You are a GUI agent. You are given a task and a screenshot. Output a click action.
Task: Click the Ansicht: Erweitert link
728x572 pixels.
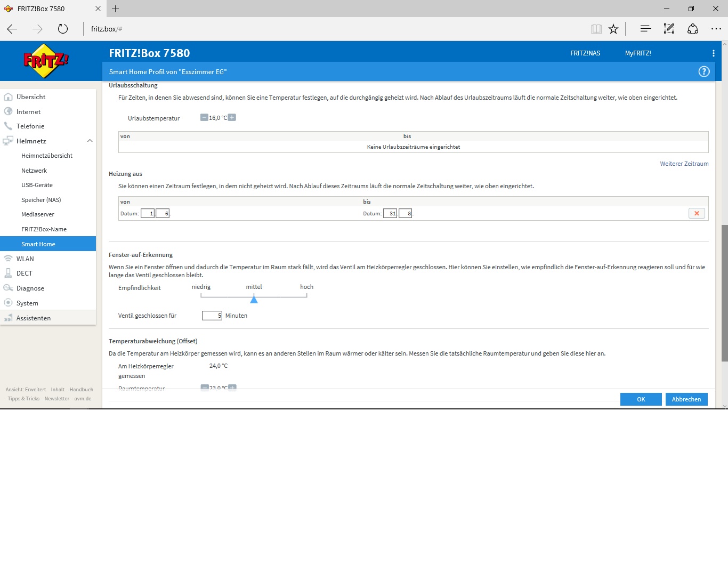click(x=26, y=390)
